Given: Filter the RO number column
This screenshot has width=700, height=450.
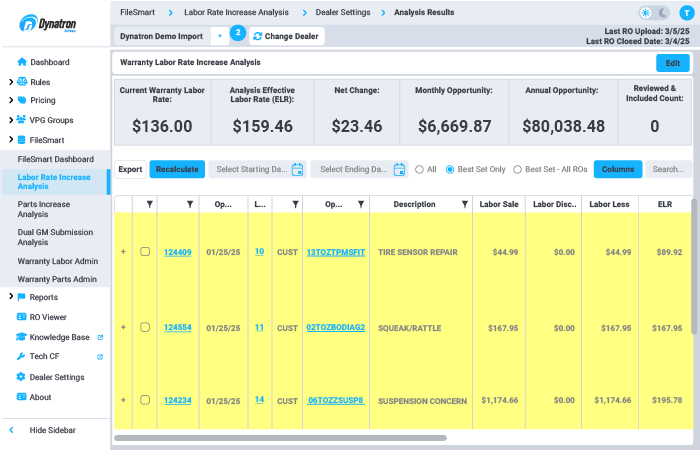Looking at the screenshot, I should click(190, 204).
